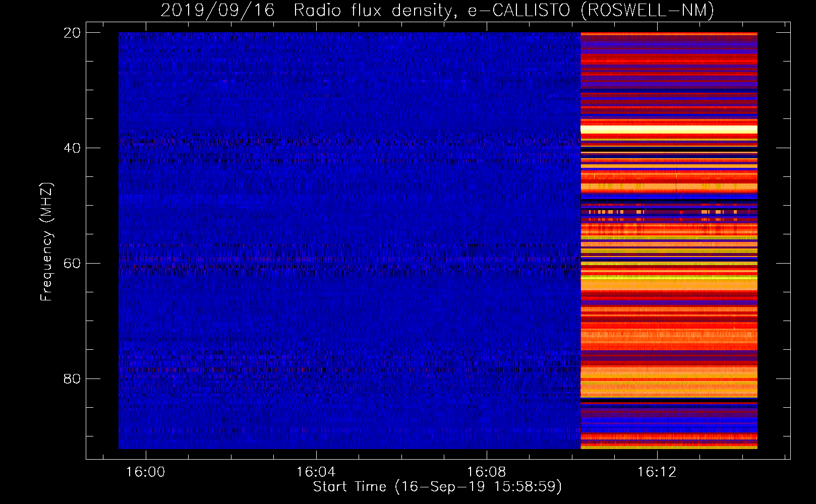Click the '60' frequency tick label
The height and width of the screenshot is (504, 816).
(72, 264)
